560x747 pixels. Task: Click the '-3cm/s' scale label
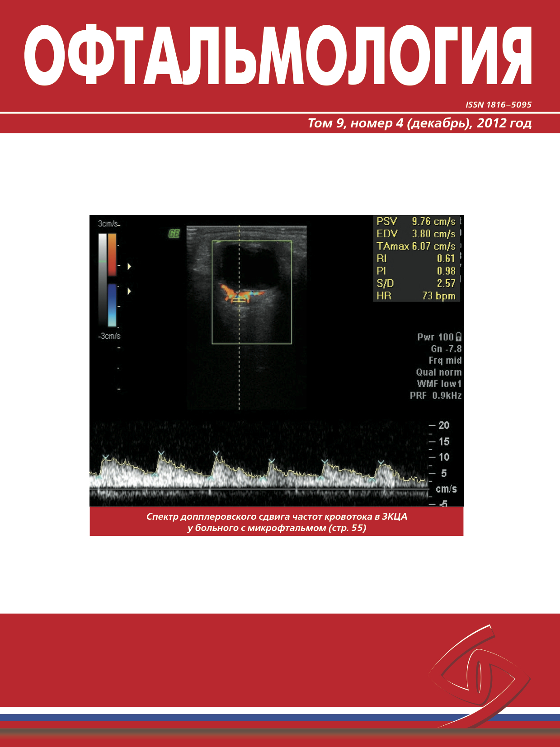(x=109, y=336)
